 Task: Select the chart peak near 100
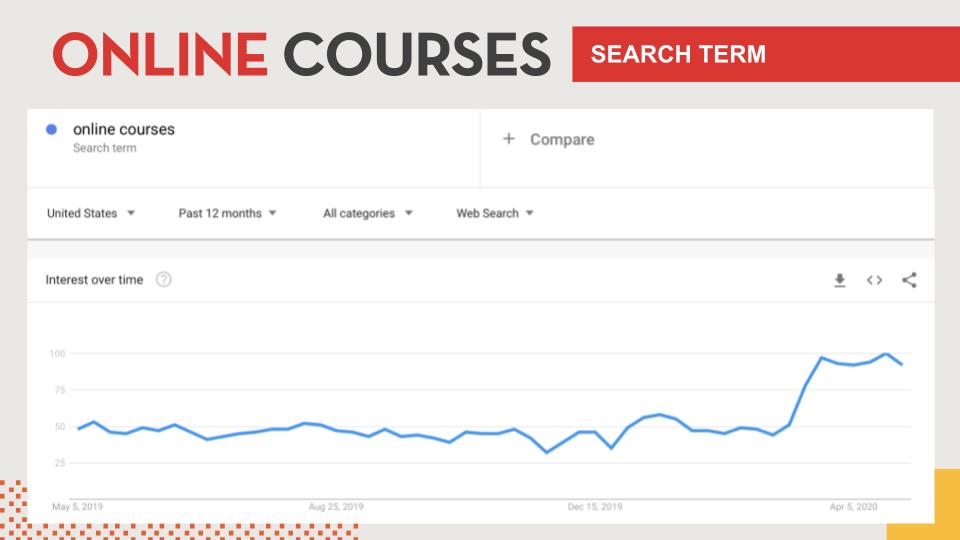(x=885, y=354)
